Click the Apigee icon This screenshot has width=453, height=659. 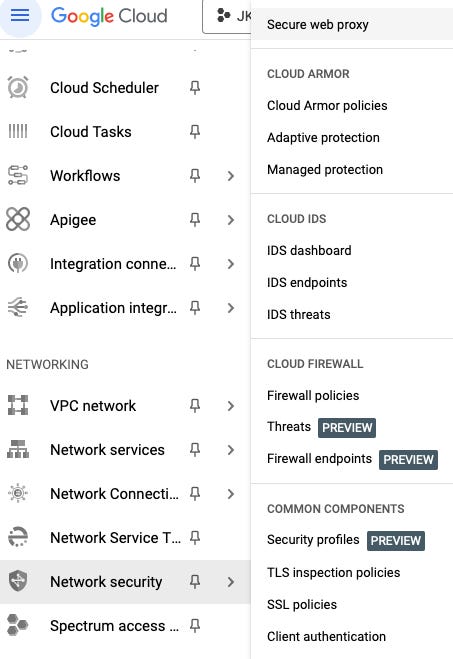[x=18, y=219]
